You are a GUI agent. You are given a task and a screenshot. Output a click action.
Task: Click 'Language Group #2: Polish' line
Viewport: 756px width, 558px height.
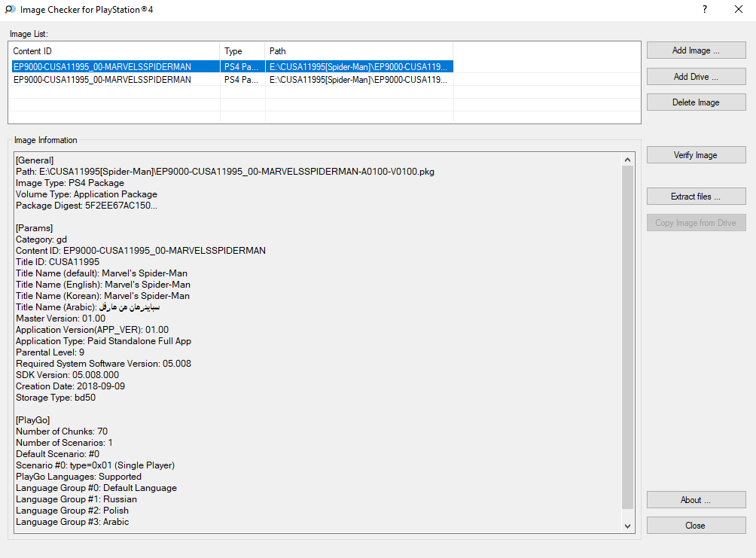pyautogui.click(x=72, y=511)
